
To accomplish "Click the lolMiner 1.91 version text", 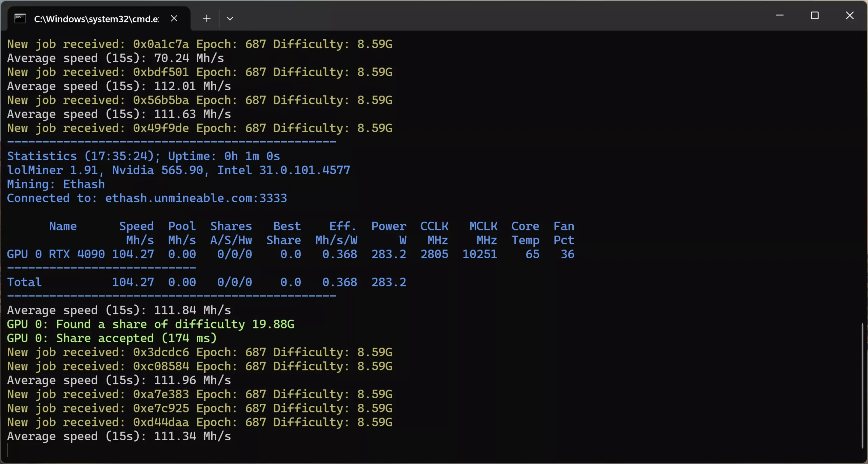I will tap(53, 170).
